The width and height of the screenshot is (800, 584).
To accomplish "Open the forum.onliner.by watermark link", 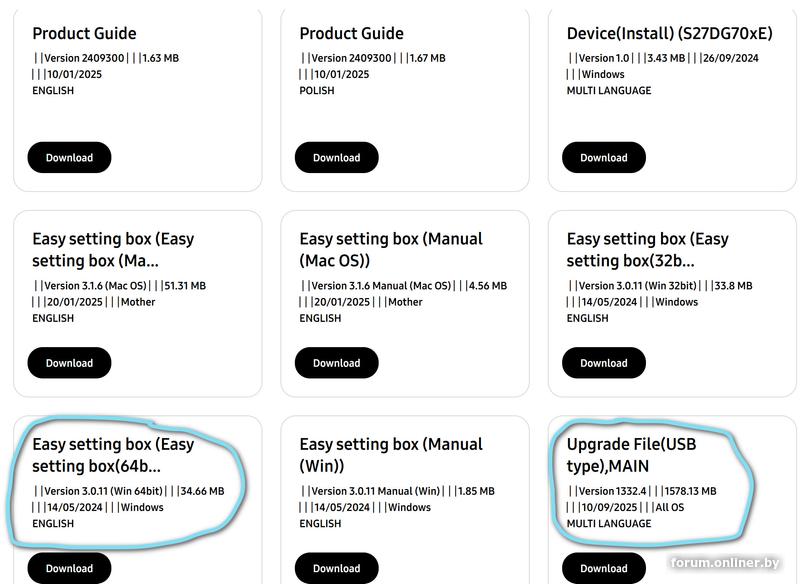I will coord(725,563).
